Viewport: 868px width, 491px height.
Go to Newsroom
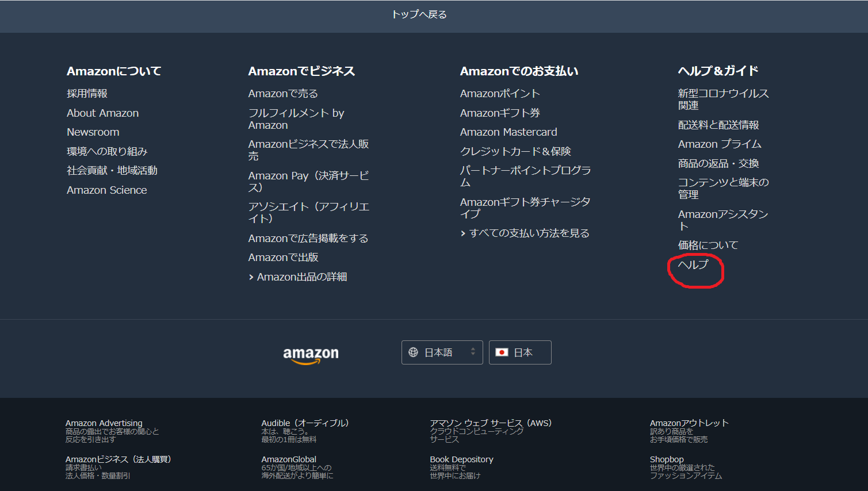point(93,132)
